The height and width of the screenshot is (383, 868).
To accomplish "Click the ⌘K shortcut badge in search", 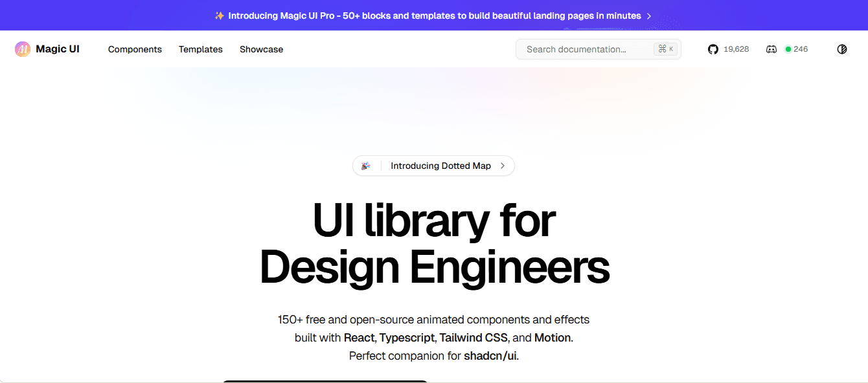I will coord(665,49).
